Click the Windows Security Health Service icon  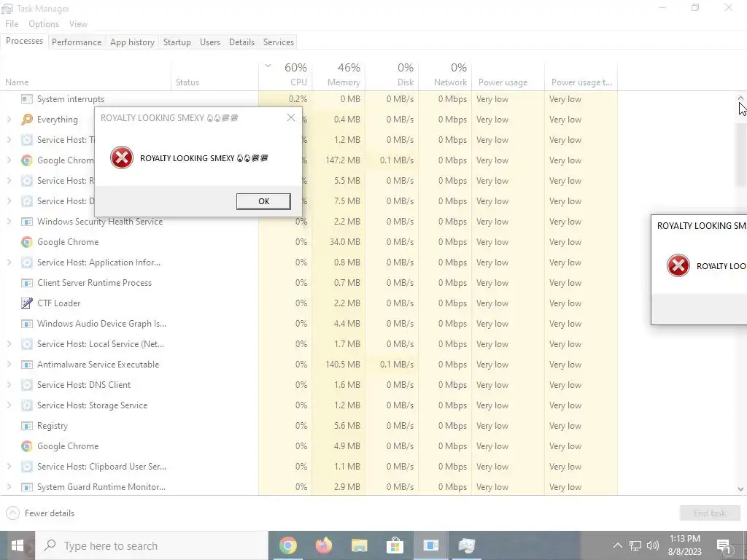click(x=27, y=222)
